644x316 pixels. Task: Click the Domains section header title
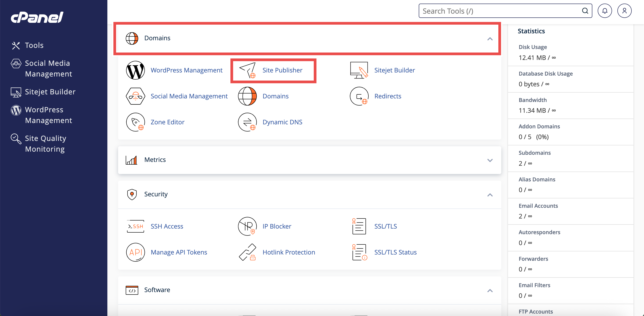coord(157,38)
